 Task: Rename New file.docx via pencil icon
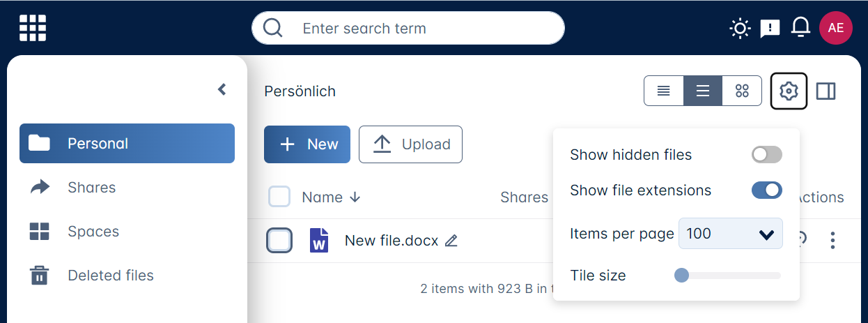pos(451,241)
